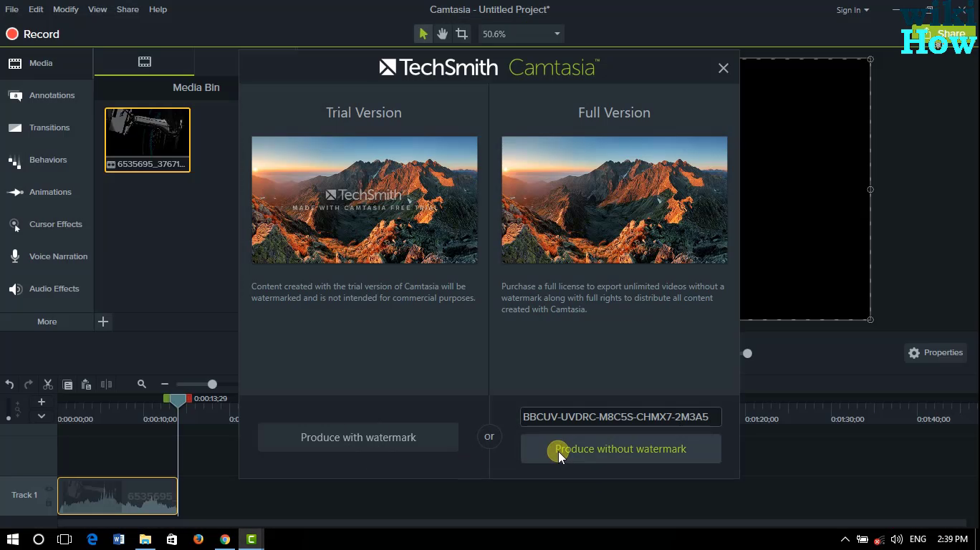The height and width of the screenshot is (550, 980).
Task: Click the Camtasia icon in the taskbar
Action: 251,539
